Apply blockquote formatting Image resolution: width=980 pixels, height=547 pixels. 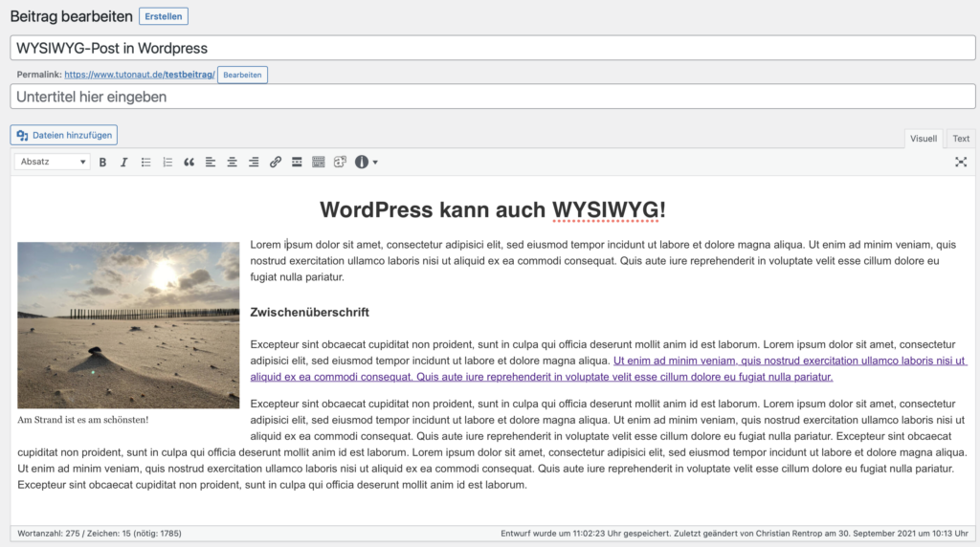[189, 163]
